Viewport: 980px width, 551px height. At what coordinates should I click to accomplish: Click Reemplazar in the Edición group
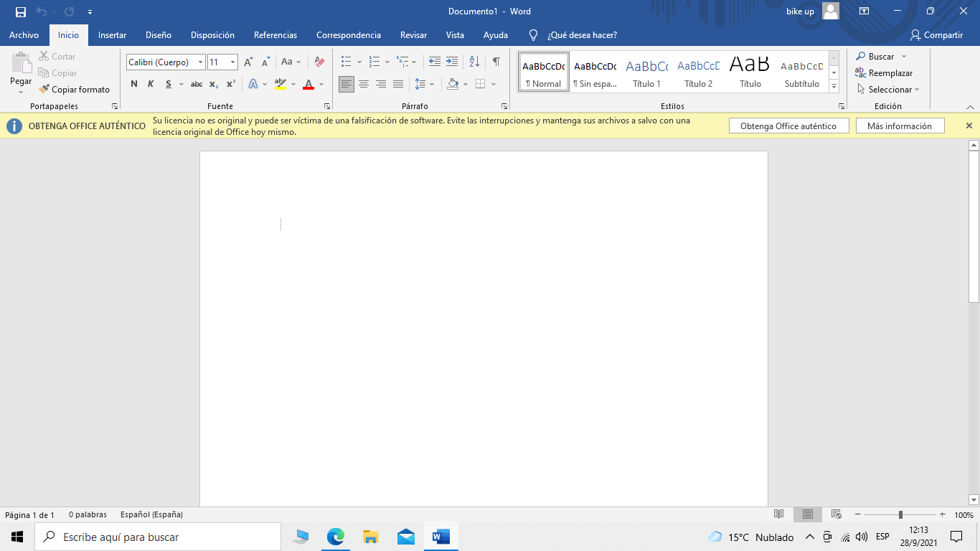point(884,73)
